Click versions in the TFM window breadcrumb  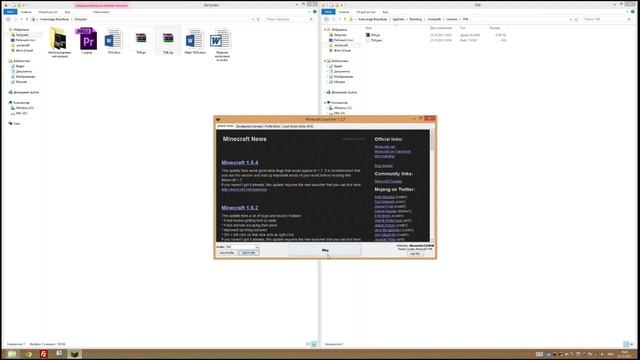[x=451, y=19]
